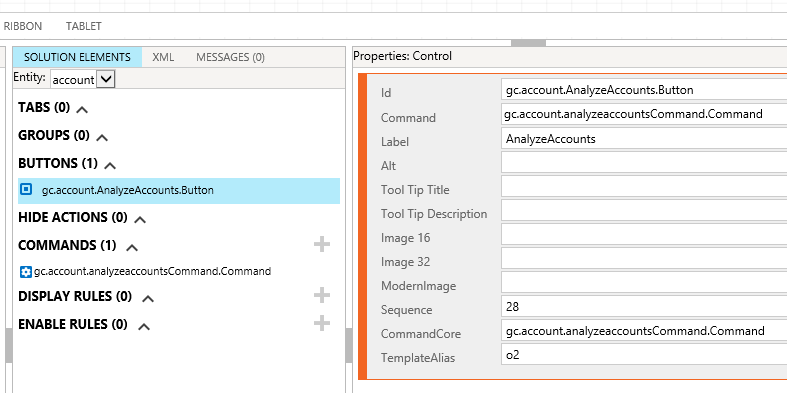This screenshot has width=787, height=393.
Task: Open the Entity account dropdown
Action: (x=105, y=79)
